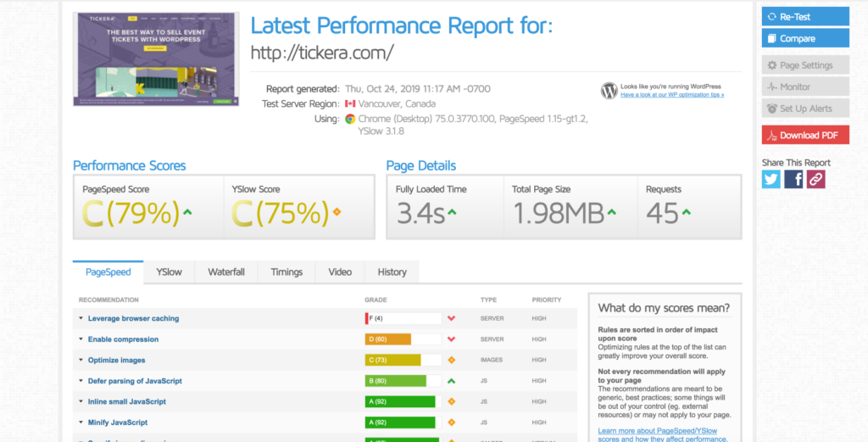
Task: Expand Inline small JavaScript triangle
Action: 81,401
